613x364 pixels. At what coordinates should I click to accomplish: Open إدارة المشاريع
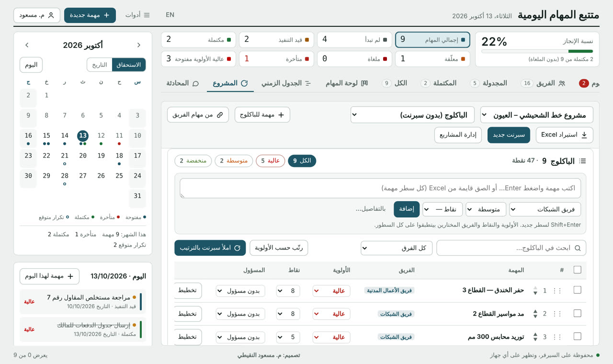(x=458, y=135)
